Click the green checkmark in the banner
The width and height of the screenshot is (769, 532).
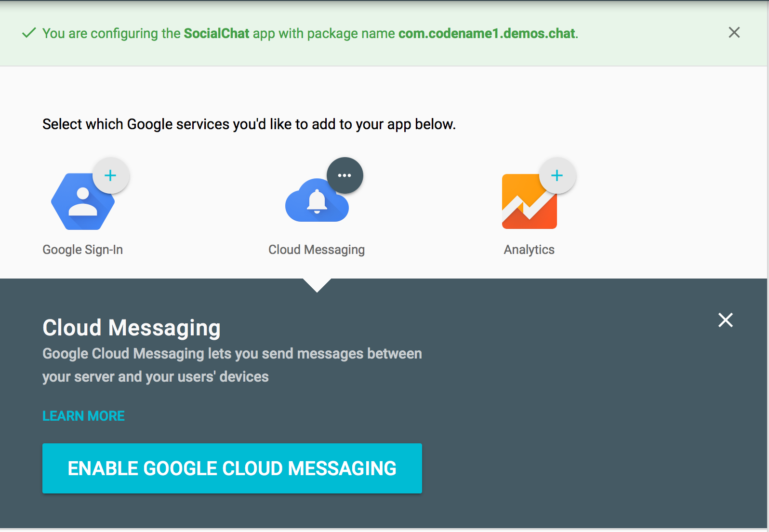click(29, 33)
